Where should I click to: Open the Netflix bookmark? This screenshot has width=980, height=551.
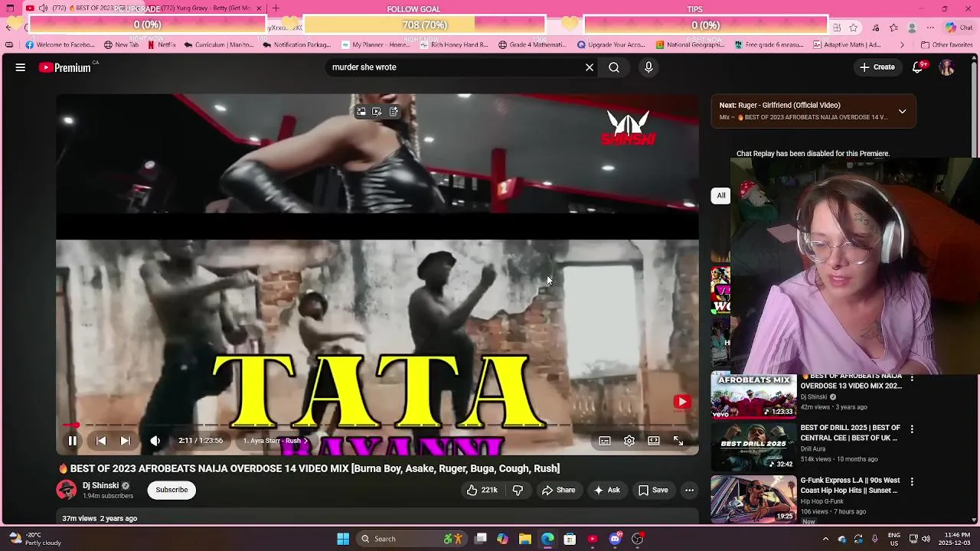(x=162, y=45)
